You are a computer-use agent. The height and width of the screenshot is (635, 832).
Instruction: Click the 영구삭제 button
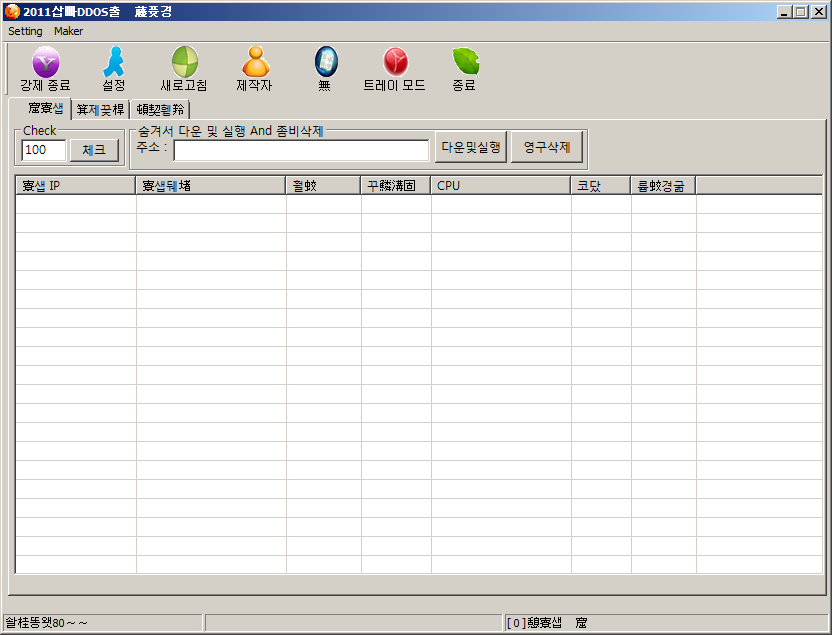547,148
